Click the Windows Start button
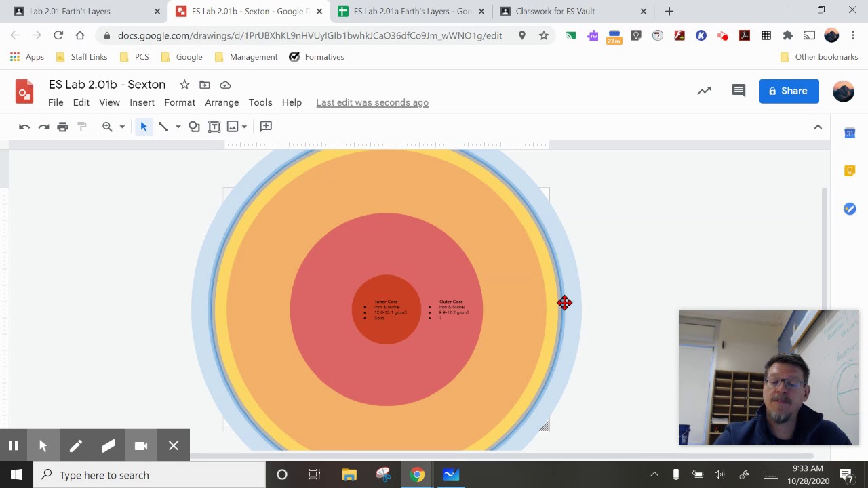Viewport: 868px width, 488px height. click(16, 475)
